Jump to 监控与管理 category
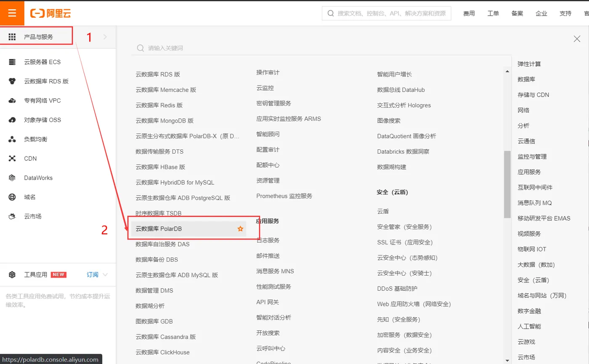 click(532, 157)
